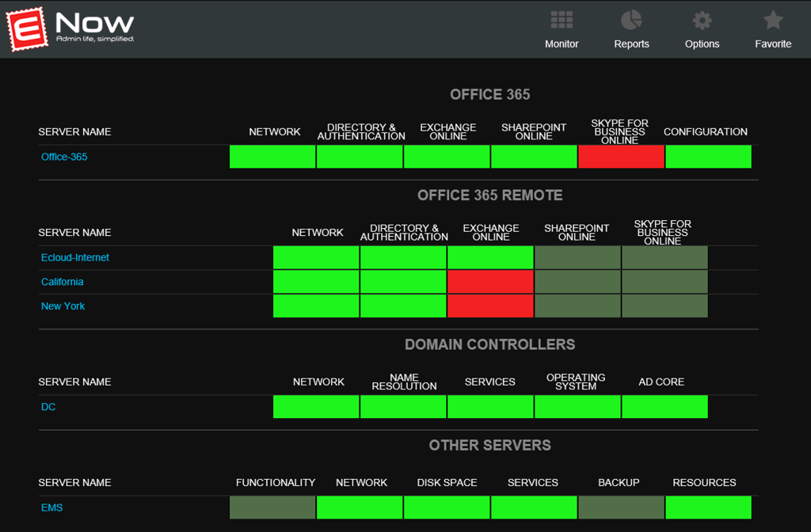
Task: Click EMS grey Backup status cell
Action: [x=621, y=507]
